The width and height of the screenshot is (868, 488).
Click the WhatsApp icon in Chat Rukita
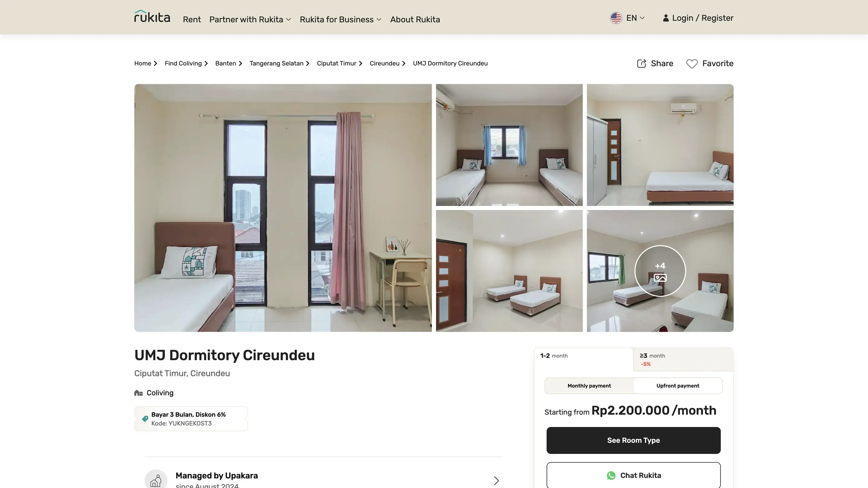611,475
